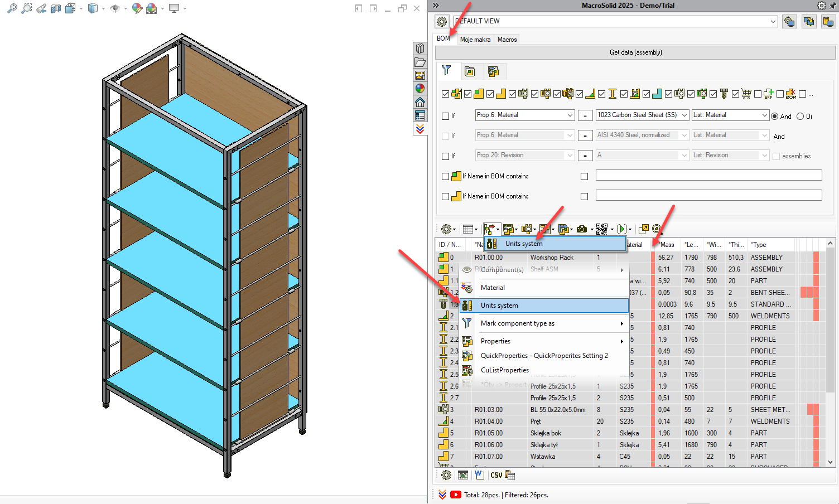
Task: Click first 'Name in BOM contains' text field
Action: [708, 175]
